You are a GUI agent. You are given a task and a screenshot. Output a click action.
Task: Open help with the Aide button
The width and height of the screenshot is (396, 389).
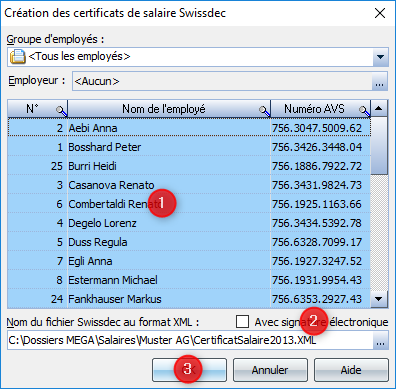click(x=351, y=370)
